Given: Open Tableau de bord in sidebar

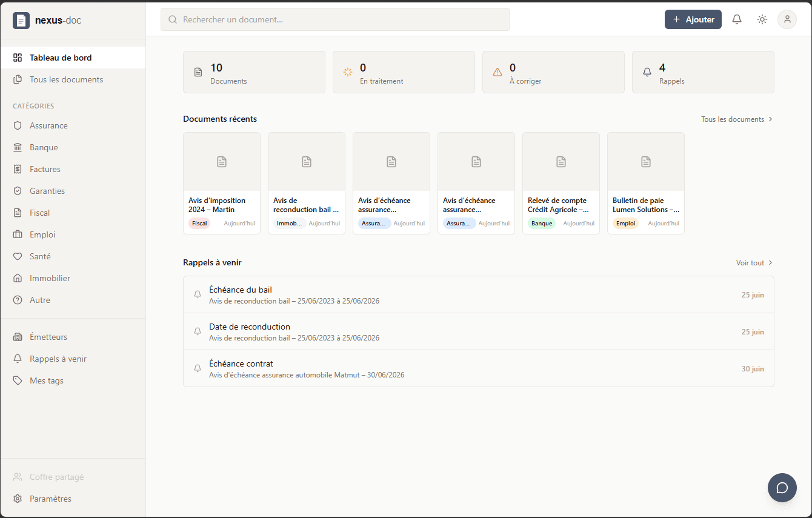Looking at the screenshot, I should 73,58.
